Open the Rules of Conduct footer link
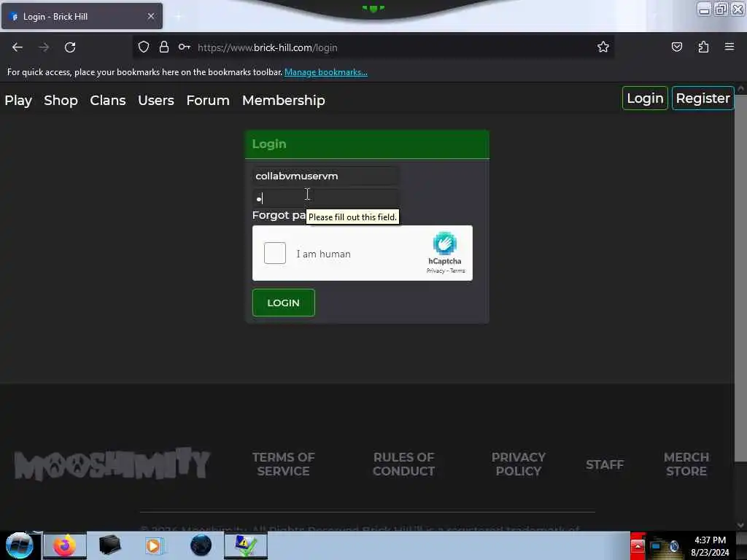 (x=403, y=464)
